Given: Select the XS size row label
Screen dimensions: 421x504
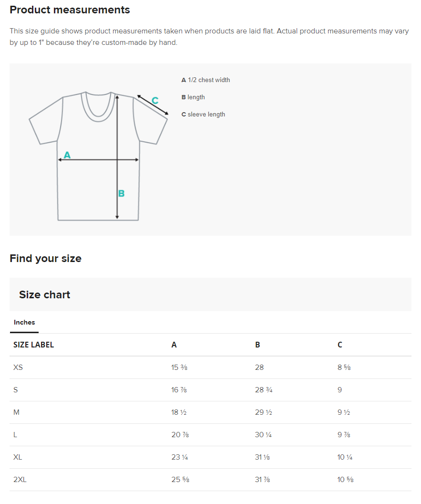Looking at the screenshot, I should point(18,367).
